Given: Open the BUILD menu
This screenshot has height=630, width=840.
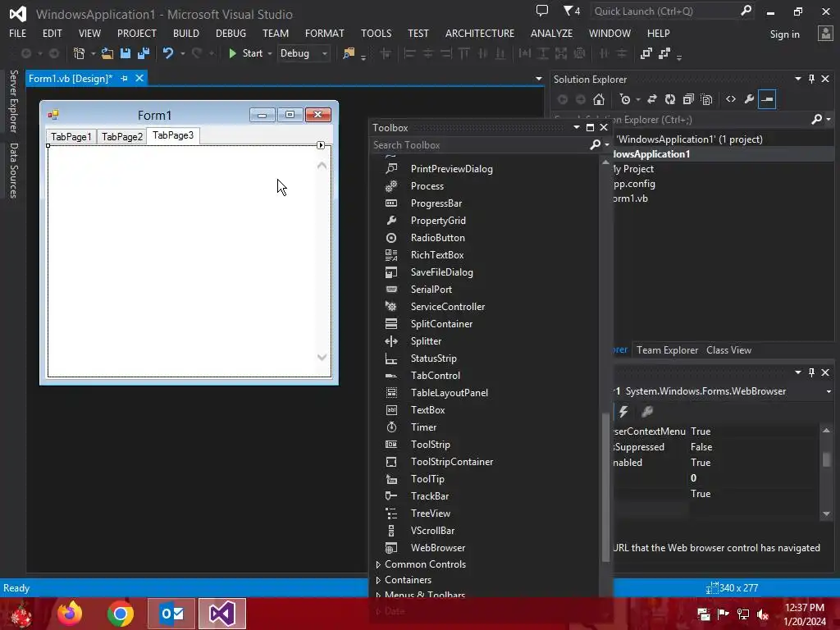Looking at the screenshot, I should pos(186,33).
